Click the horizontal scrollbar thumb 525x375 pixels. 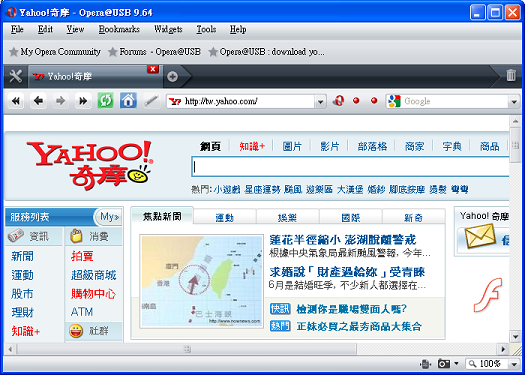pos(186,350)
